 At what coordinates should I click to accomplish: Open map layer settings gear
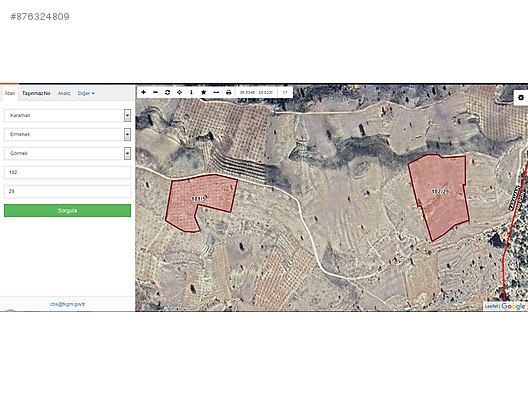click(x=521, y=98)
